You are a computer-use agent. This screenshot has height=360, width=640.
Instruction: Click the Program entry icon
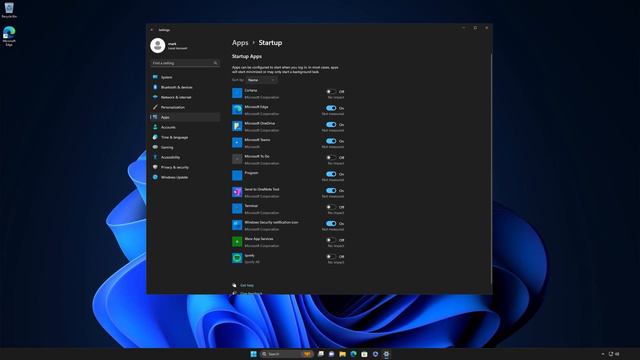point(237,176)
